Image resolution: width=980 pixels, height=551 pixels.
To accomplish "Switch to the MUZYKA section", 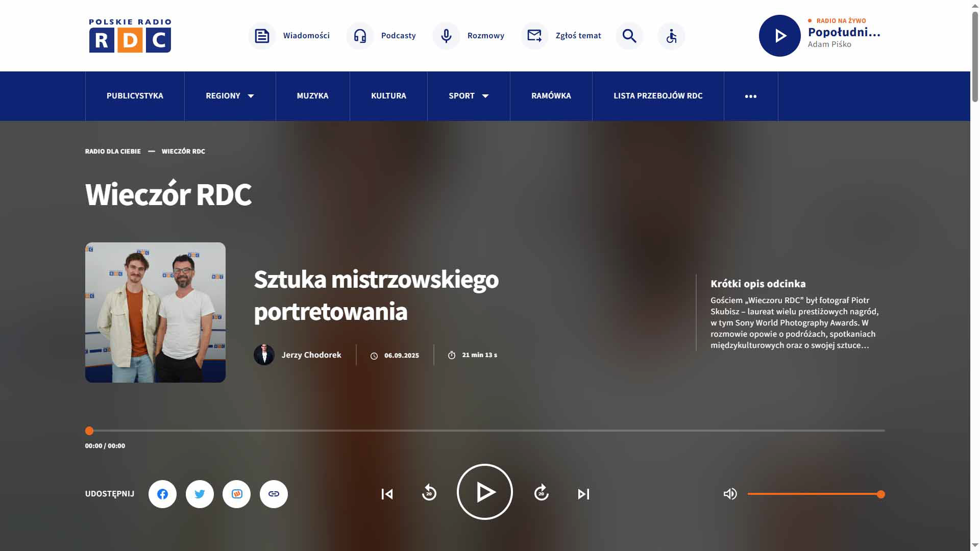I will [x=312, y=95].
